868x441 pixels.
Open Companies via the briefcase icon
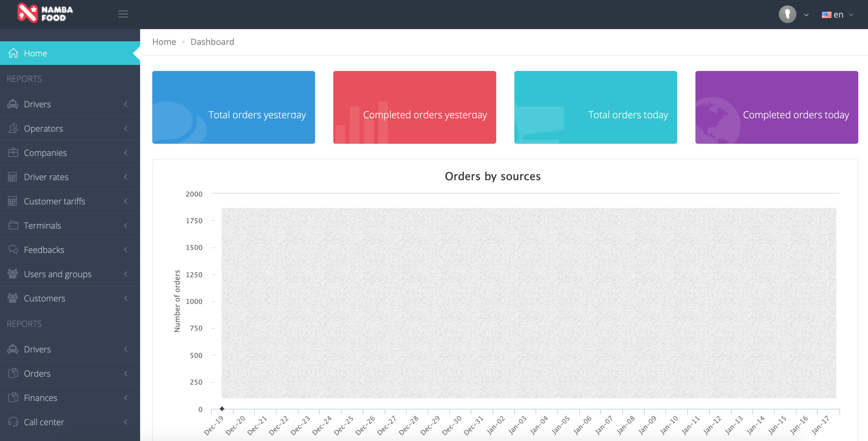click(x=13, y=153)
